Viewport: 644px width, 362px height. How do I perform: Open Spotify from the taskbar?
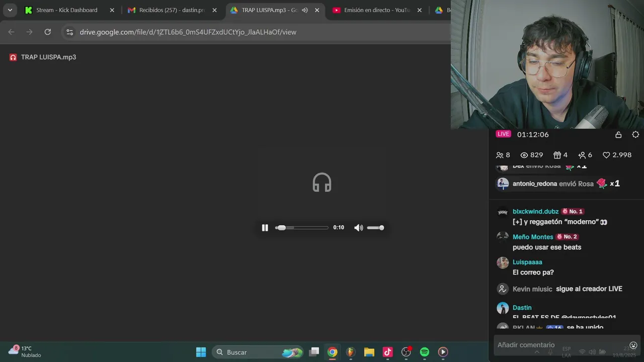[x=425, y=352]
